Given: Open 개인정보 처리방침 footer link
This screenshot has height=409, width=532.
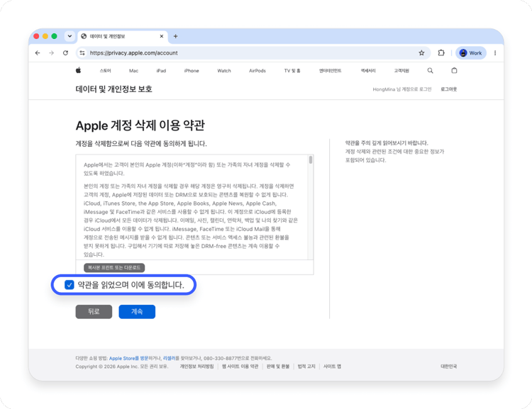Looking at the screenshot, I should coord(196,366).
